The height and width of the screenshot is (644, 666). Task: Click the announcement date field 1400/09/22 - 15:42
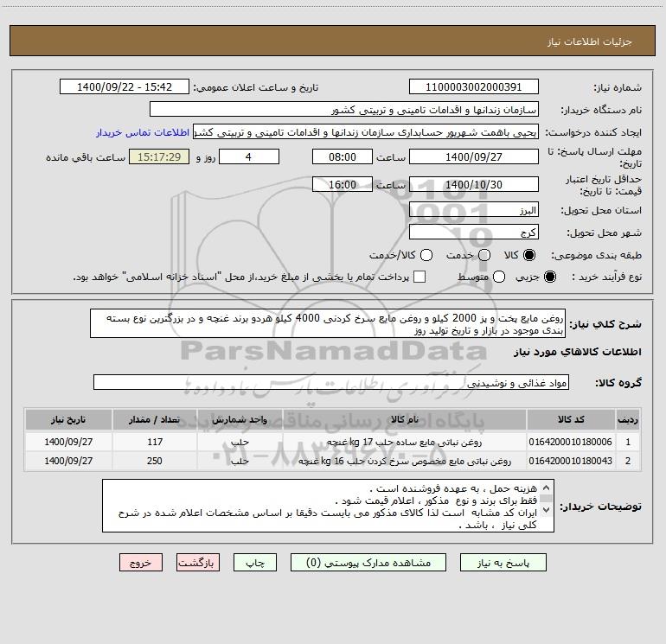[x=125, y=86]
